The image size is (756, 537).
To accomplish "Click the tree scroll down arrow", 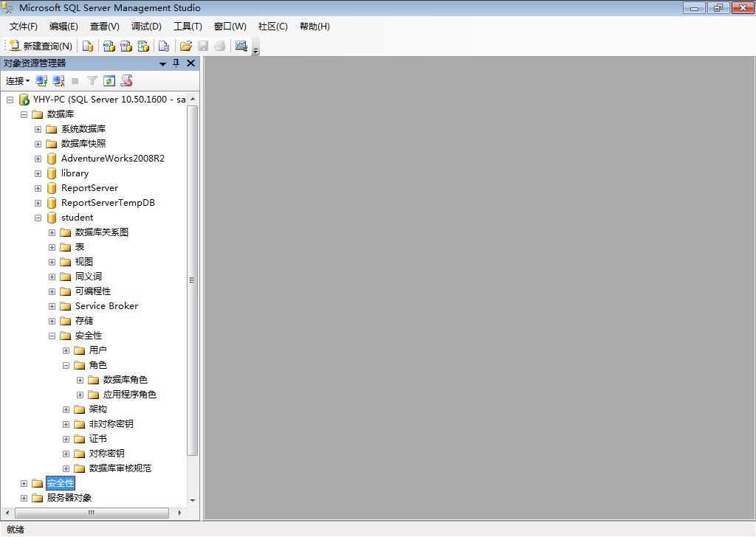I will pos(193,500).
